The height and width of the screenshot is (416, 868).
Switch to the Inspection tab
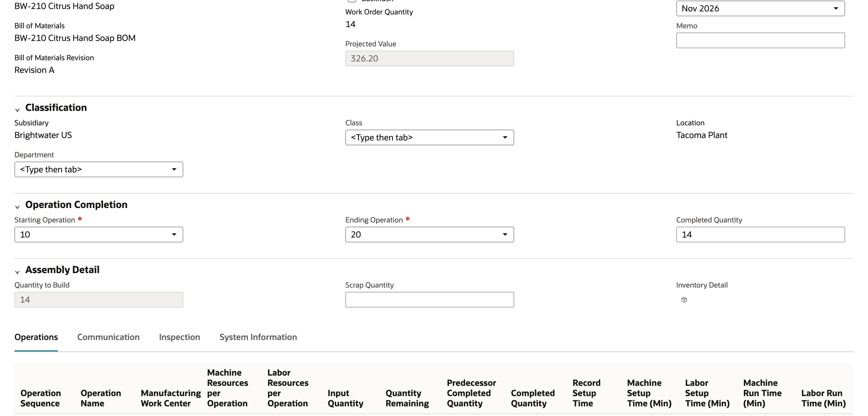pos(179,337)
